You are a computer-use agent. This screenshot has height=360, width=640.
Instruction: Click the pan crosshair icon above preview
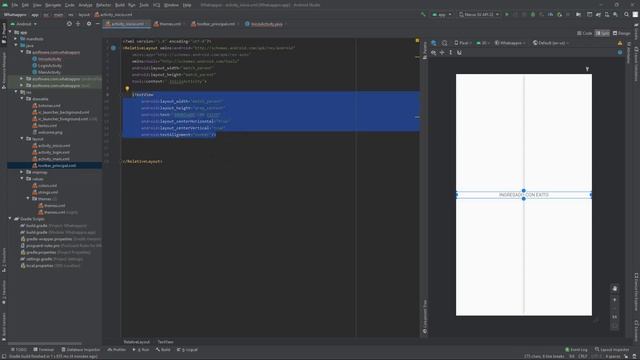click(x=442, y=52)
